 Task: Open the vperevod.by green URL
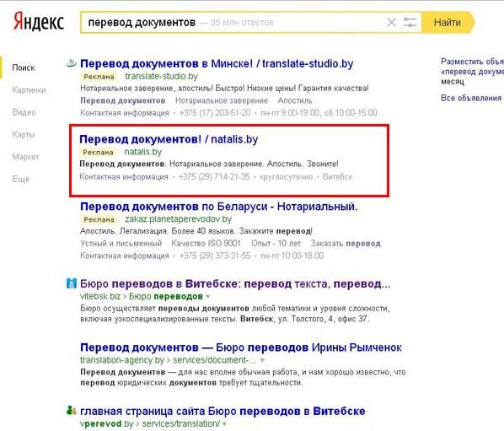tap(107, 423)
